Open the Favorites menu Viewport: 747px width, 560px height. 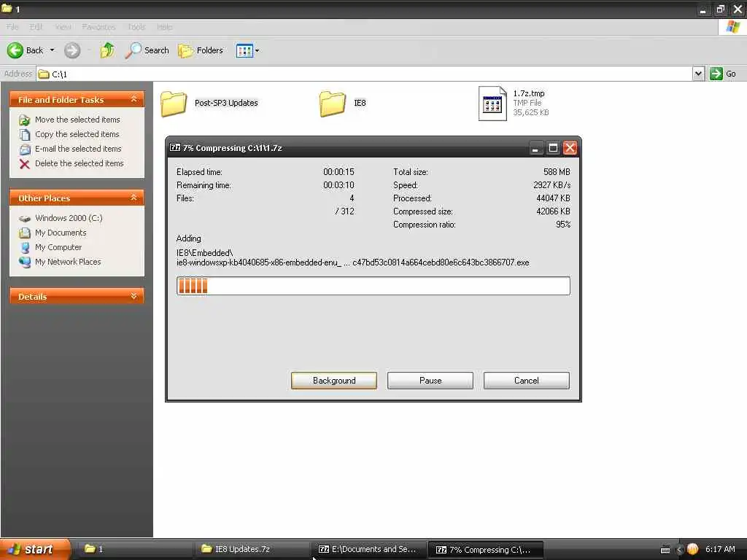(x=98, y=27)
